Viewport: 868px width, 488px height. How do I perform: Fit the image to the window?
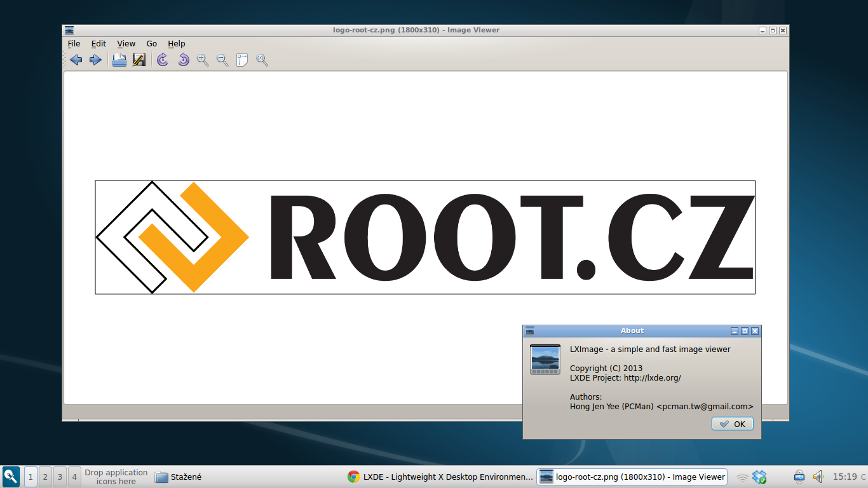pyautogui.click(x=241, y=59)
